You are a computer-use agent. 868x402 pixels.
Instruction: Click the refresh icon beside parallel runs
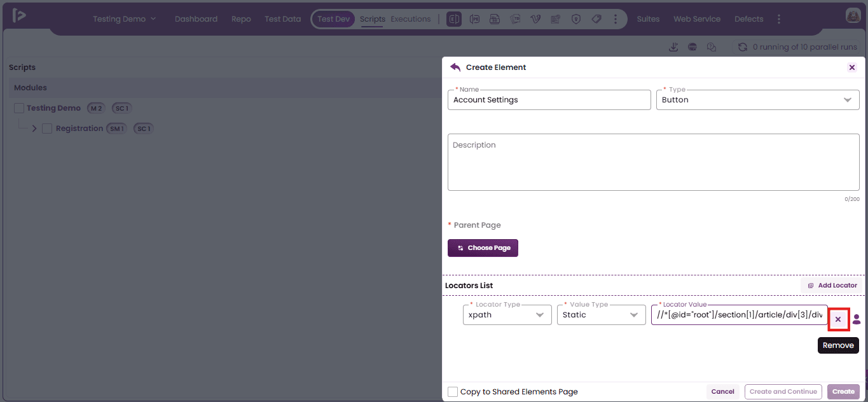coord(742,47)
